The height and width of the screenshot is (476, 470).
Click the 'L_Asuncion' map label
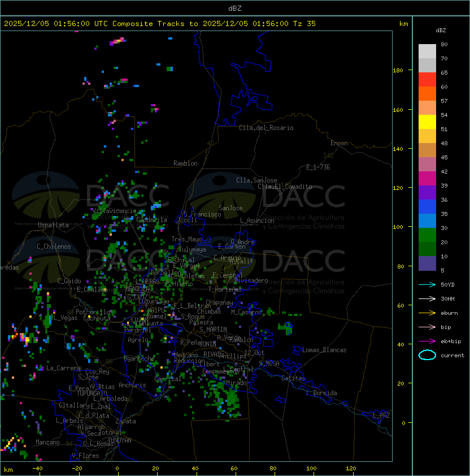coord(257,220)
